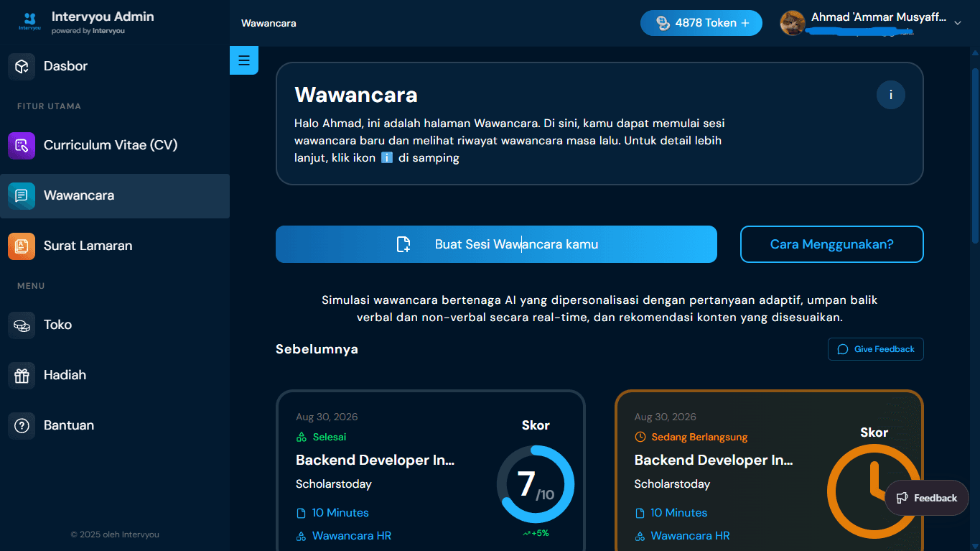Click the score 7/10 progress ring

click(x=536, y=484)
